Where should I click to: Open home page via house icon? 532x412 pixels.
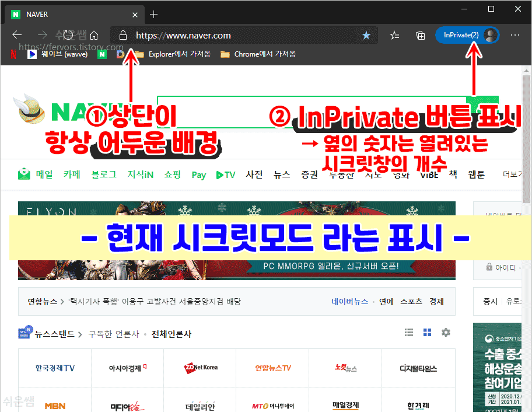point(94,35)
